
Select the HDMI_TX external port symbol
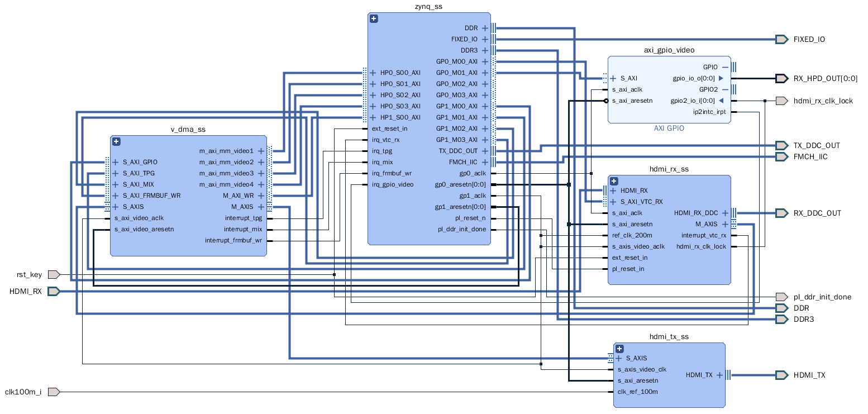pyautogui.click(x=781, y=375)
